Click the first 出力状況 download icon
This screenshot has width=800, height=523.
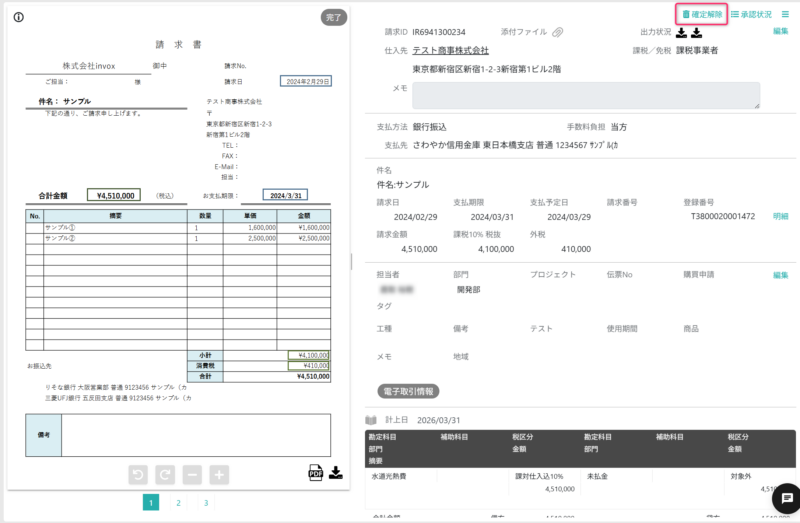681,32
